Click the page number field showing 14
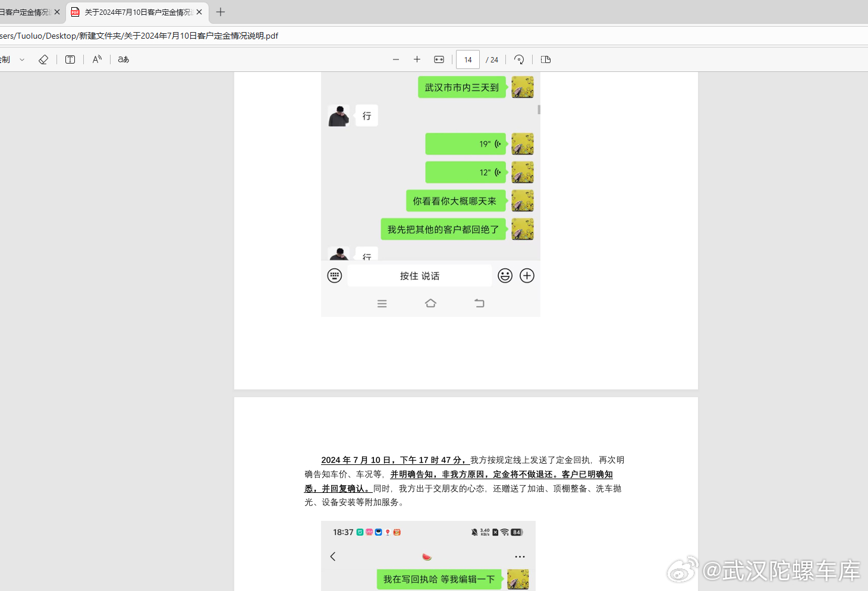 tap(467, 59)
